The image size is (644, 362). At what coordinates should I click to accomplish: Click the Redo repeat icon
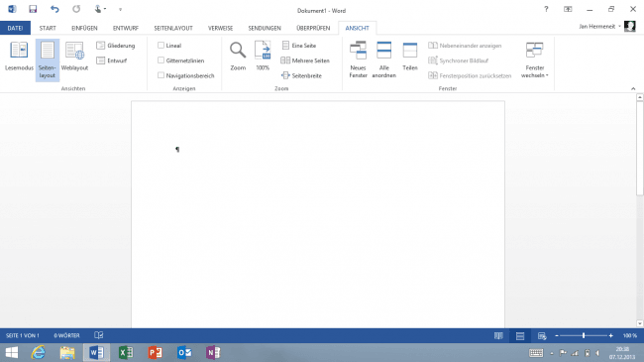pyautogui.click(x=76, y=9)
